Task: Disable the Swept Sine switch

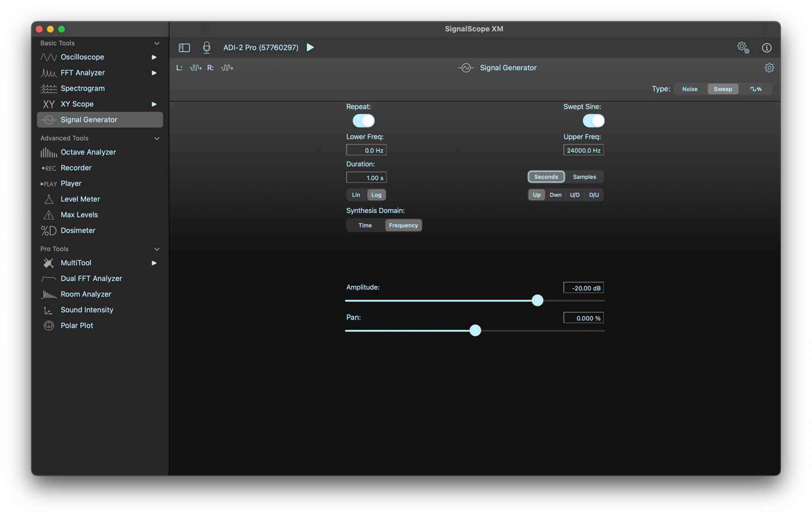Action: click(593, 120)
